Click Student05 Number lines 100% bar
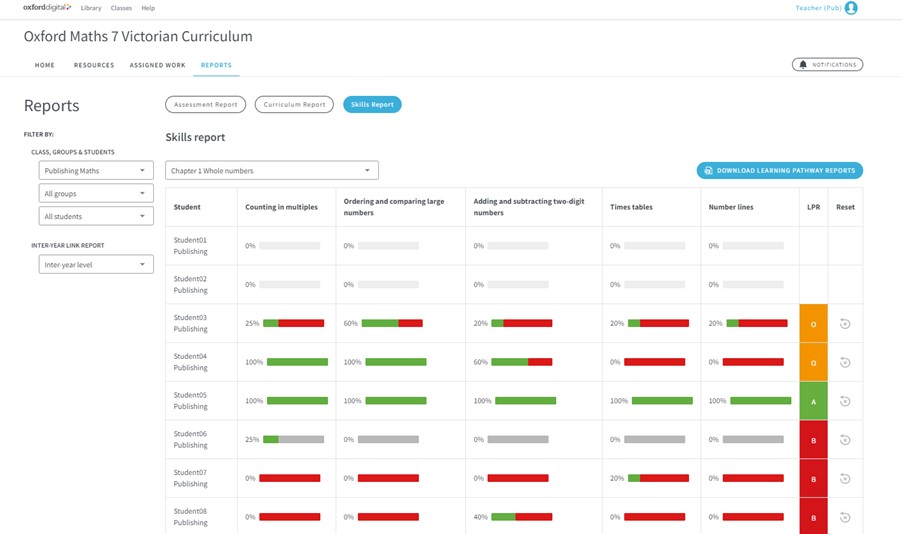The width and height of the screenshot is (902, 534). click(x=760, y=400)
